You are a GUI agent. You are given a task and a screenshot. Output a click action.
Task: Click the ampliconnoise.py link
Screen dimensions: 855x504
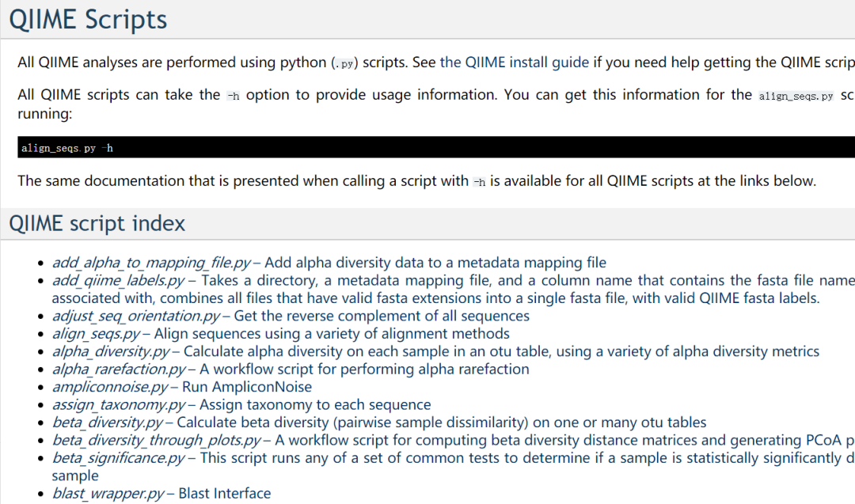click(x=110, y=387)
